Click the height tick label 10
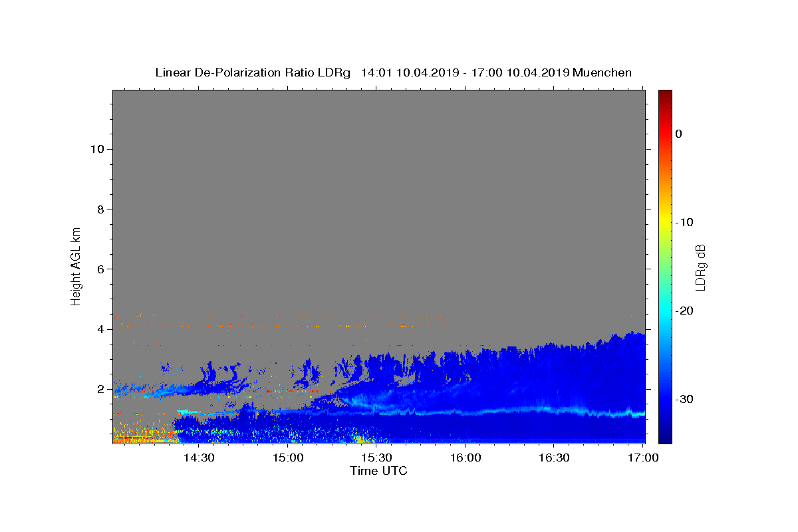 pos(97,149)
